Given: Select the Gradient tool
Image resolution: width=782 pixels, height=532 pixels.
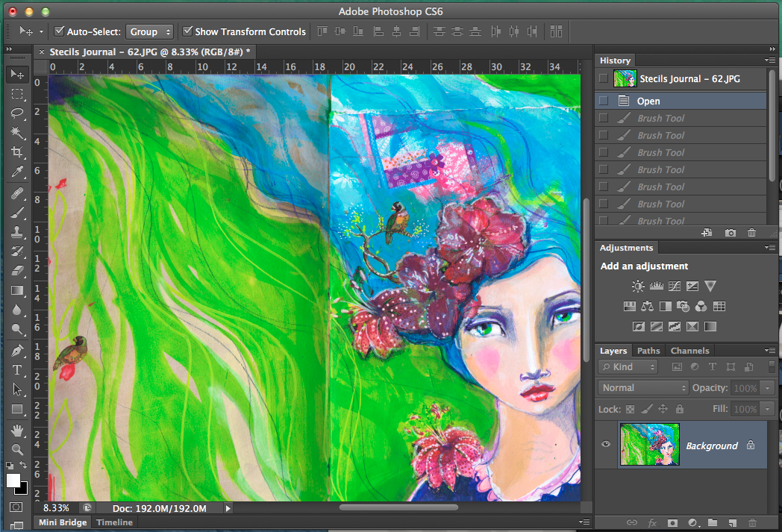Looking at the screenshot, I should [17, 290].
